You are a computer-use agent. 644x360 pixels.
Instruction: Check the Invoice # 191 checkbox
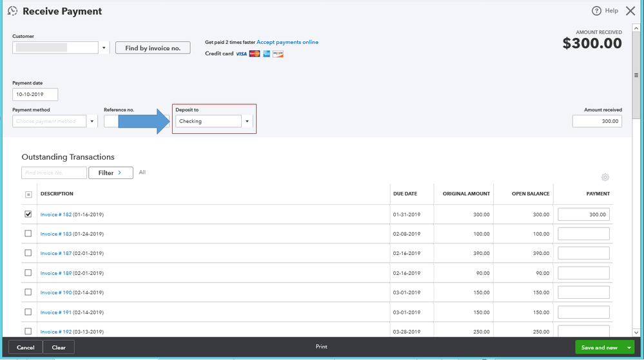28,312
